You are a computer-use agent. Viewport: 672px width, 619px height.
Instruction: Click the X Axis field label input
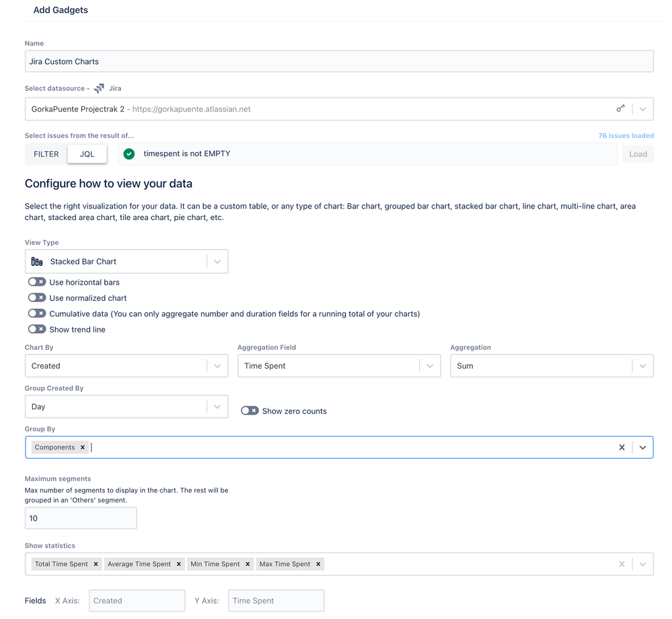coord(137,601)
